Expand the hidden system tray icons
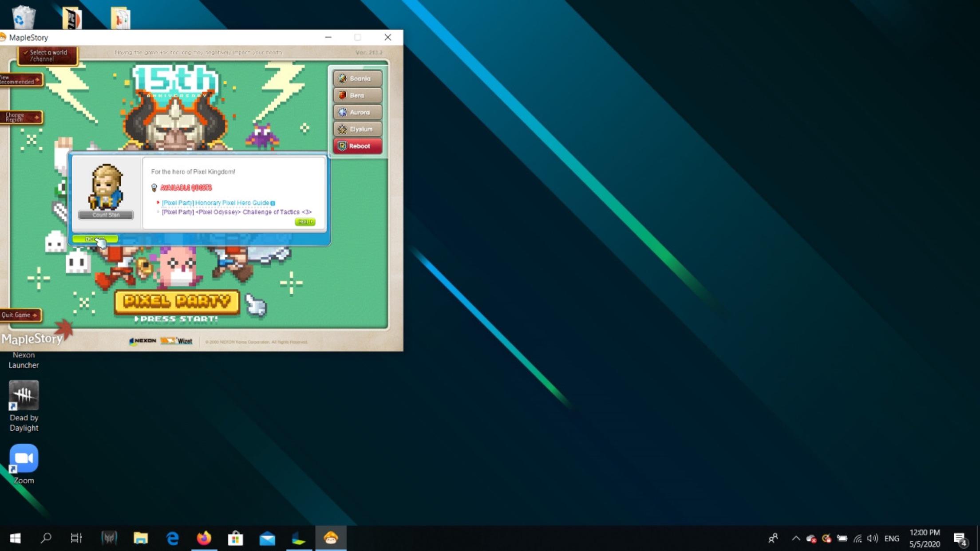Viewport: 980px width, 551px height. click(796, 538)
